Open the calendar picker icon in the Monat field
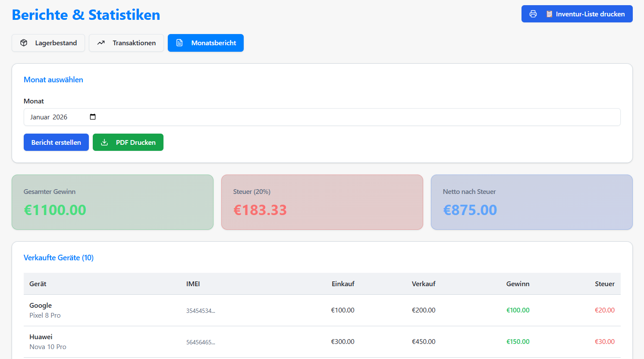The width and height of the screenshot is (644, 359). tap(93, 117)
